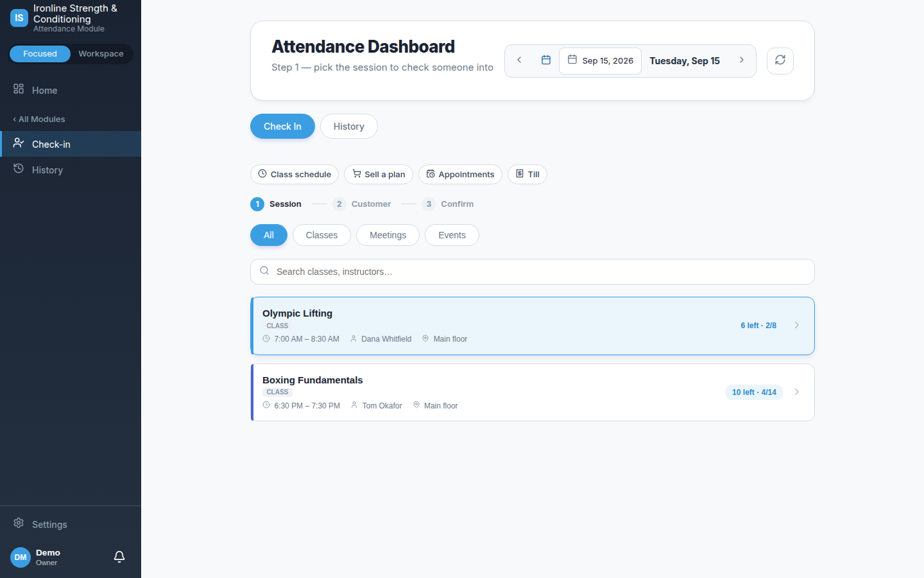This screenshot has height=578, width=924.
Task: Click step 2 Customer in the stepper
Action: click(362, 204)
